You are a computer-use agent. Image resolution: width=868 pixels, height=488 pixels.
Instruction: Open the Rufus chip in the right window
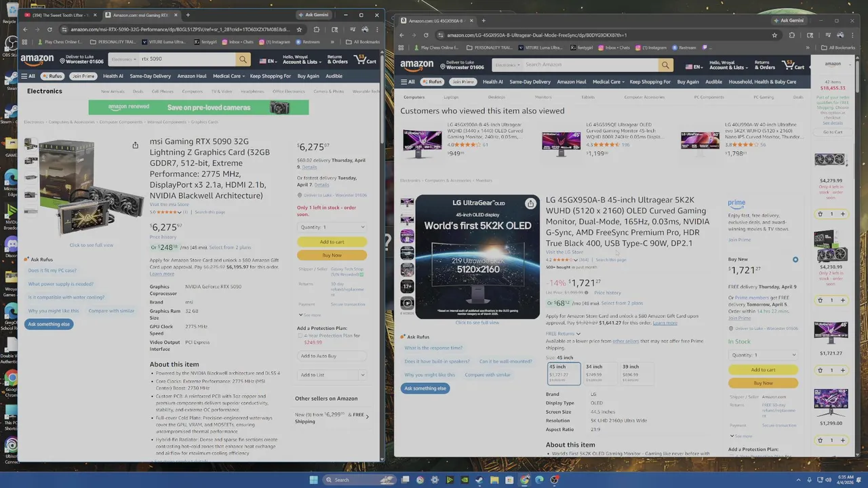tap(432, 82)
